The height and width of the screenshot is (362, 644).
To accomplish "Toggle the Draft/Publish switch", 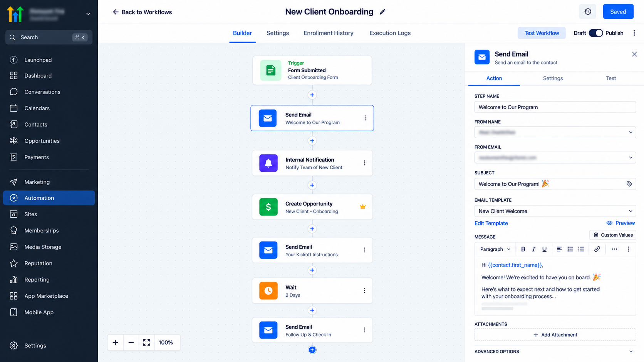I will pyautogui.click(x=595, y=33).
